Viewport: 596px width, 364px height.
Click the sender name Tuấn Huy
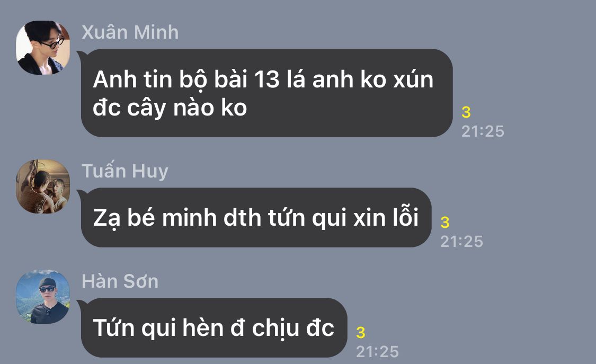pyautogui.click(x=124, y=171)
